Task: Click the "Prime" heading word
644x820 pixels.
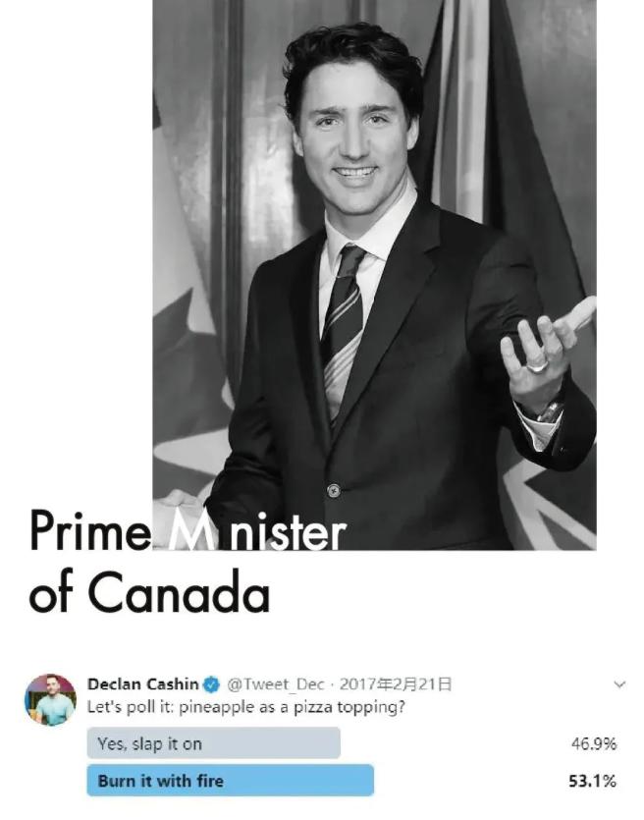Action: tap(89, 529)
